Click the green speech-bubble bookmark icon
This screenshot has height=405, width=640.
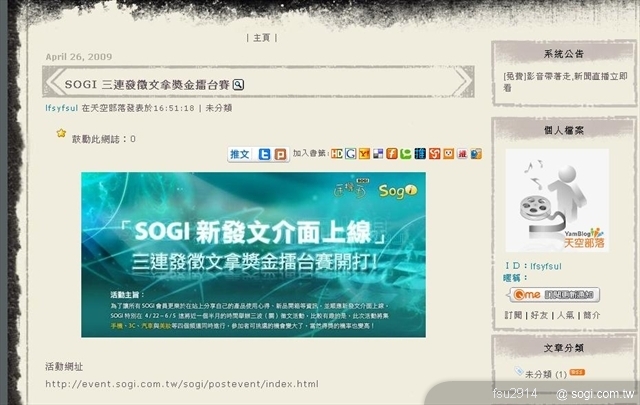tap(406, 154)
